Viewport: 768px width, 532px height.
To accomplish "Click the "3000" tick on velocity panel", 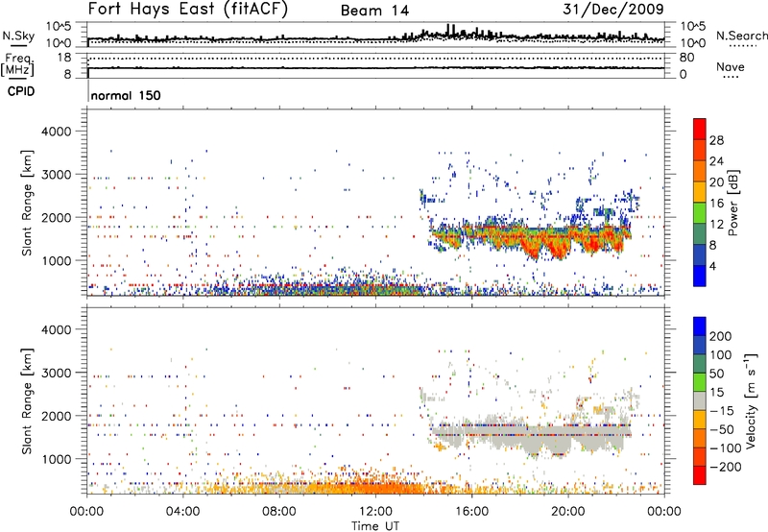I will 56,373.
